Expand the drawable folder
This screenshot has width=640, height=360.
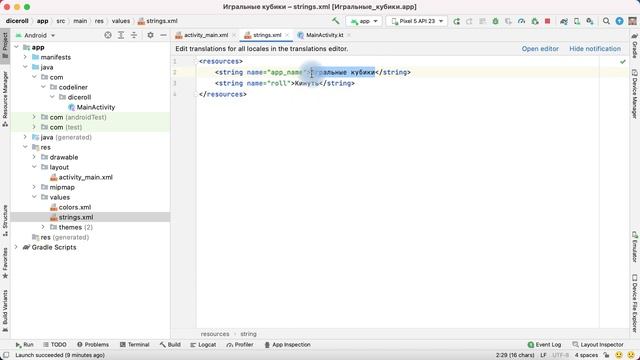click(x=34, y=157)
